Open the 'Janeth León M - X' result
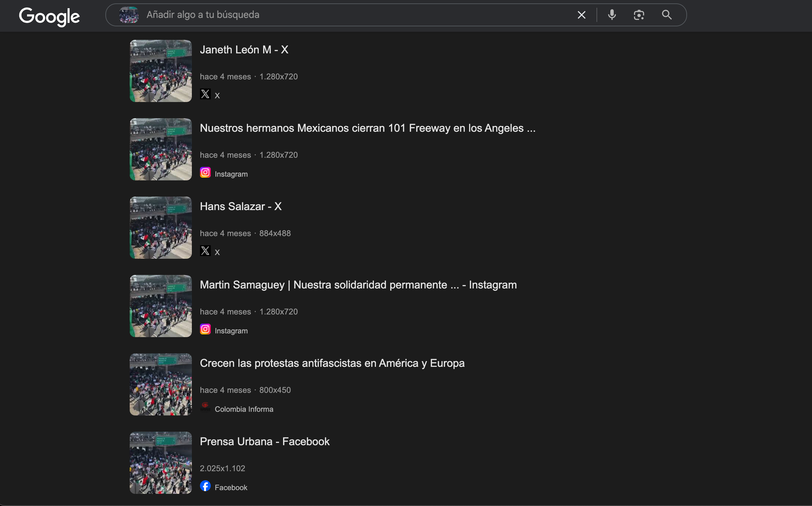Screen dimensions: 812x506 click(244, 50)
